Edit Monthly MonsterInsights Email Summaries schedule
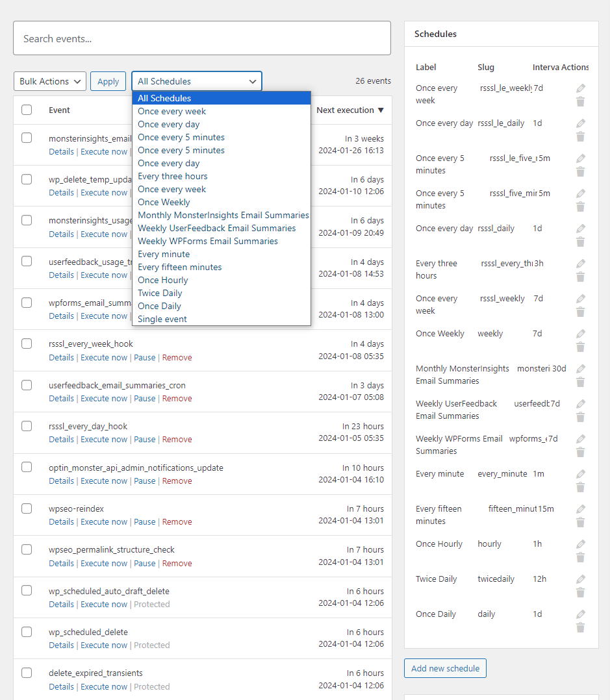Viewport: 610px width, 700px height. (x=581, y=369)
